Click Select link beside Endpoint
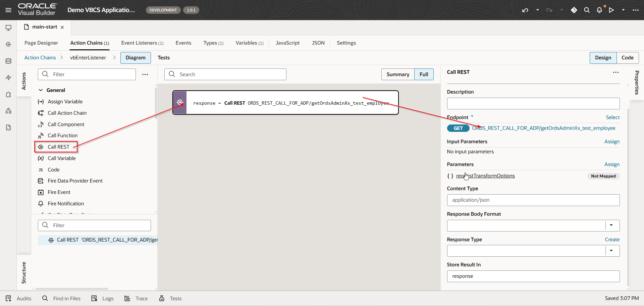The height and width of the screenshot is (306, 644). click(612, 117)
